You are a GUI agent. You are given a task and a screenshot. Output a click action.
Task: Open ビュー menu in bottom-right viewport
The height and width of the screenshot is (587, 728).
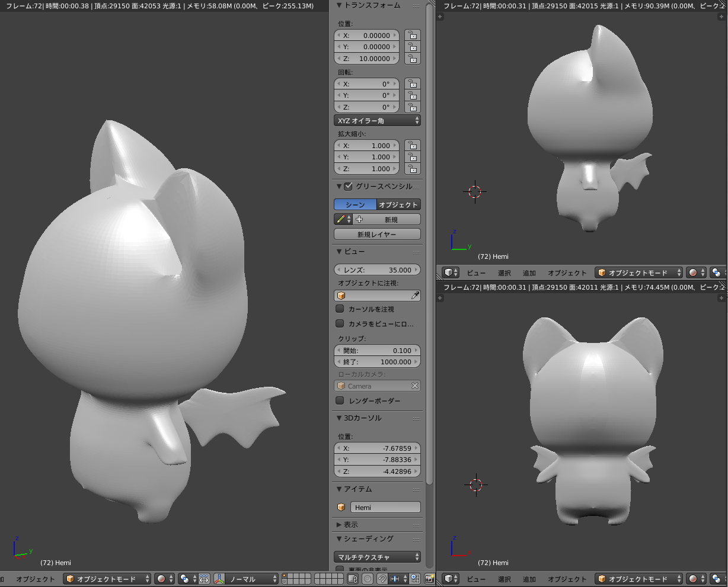(x=476, y=579)
